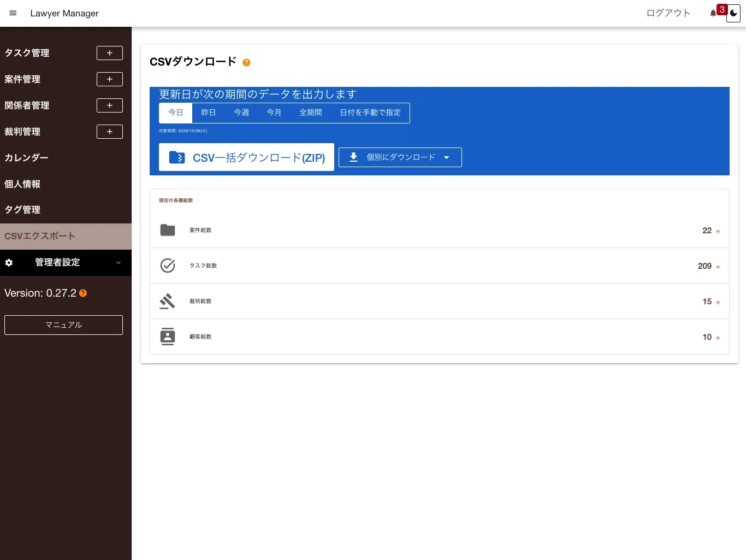Open the マニュアル manual button
This screenshot has height=560, width=746.
[63, 325]
